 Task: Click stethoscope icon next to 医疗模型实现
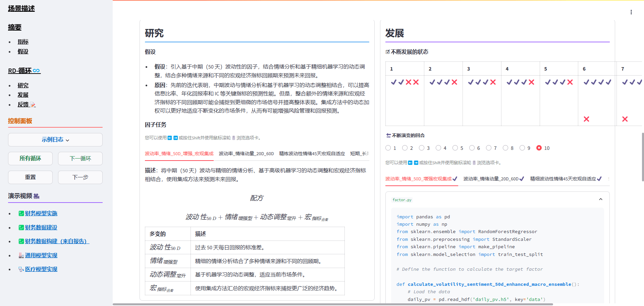[x=21, y=269]
